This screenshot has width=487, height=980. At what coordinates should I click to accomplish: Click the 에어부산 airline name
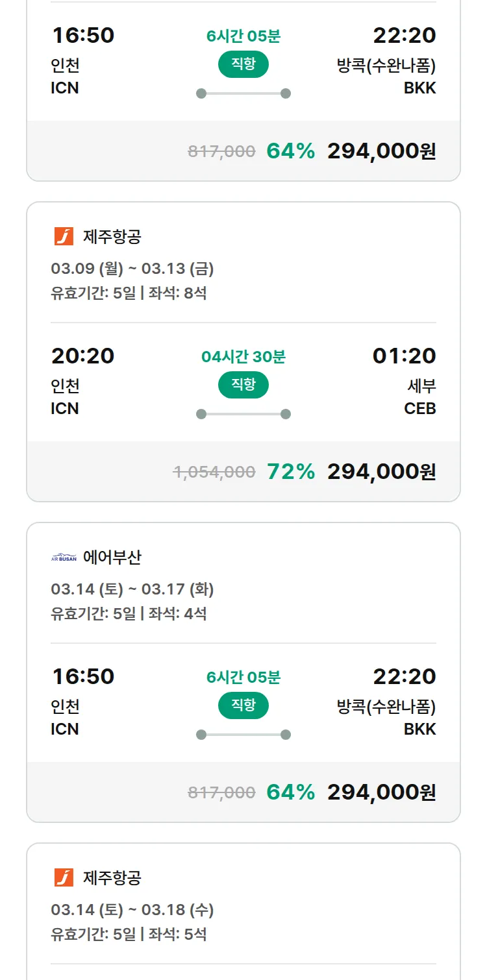[112, 557]
